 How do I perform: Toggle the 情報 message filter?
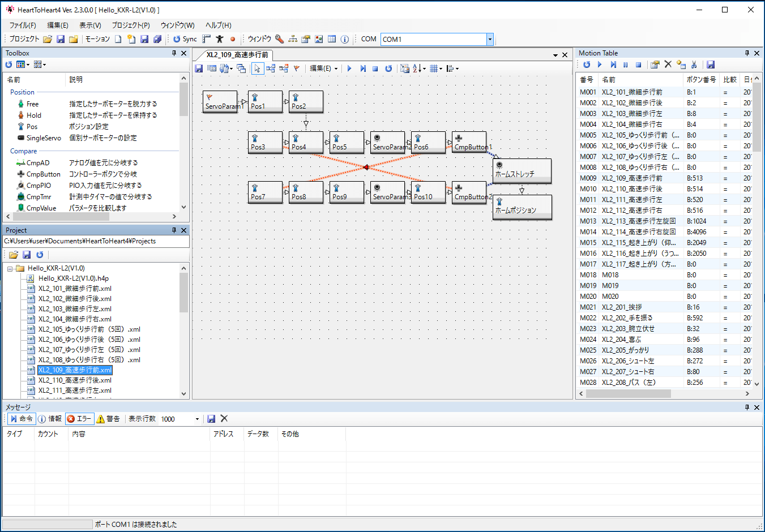(50, 419)
